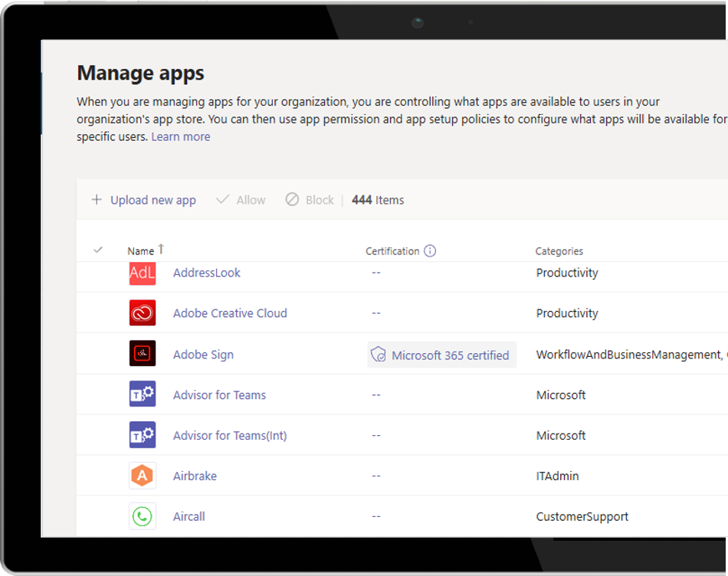Click the Microsoft 365 certified badge

[x=441, y=355]
